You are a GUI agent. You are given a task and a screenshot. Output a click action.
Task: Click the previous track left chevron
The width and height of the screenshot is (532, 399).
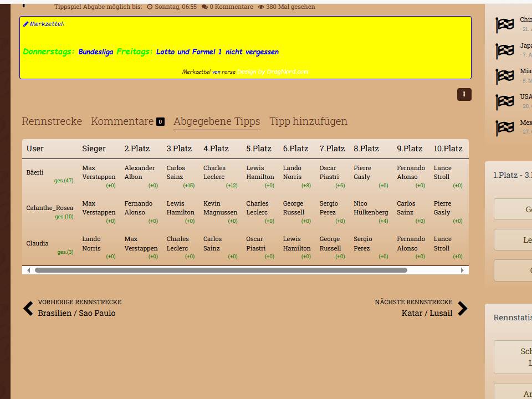(x=28, y=309)
